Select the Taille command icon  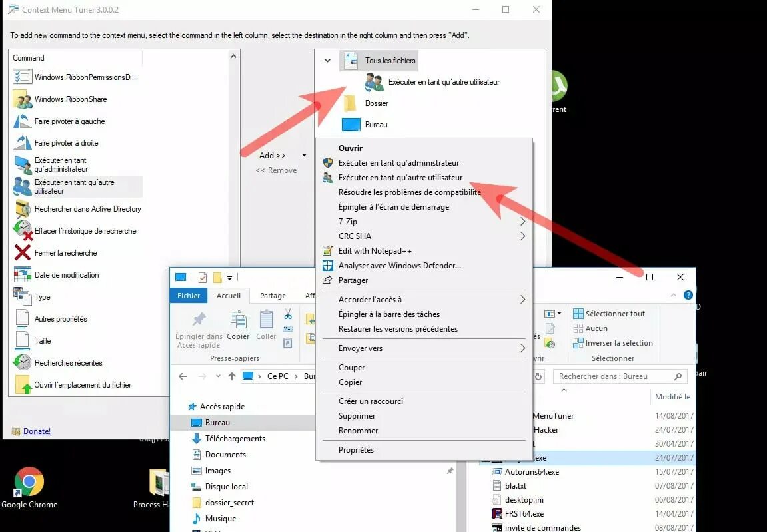coord(23,341)
